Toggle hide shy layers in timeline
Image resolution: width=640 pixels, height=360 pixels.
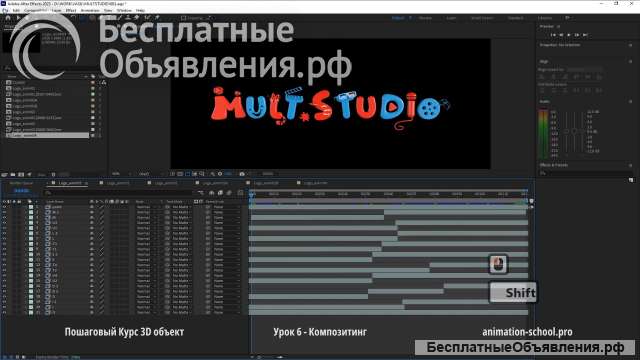pyautogui.click(x=211, y=193)
